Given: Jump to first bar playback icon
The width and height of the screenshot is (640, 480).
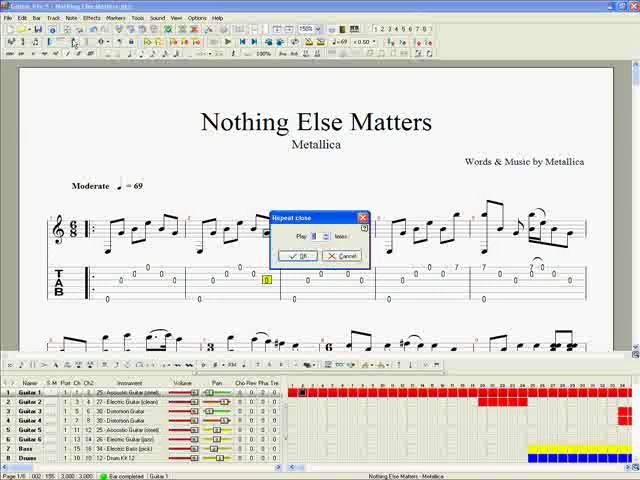Looking at the screenshot, I should tap(242, 42).
